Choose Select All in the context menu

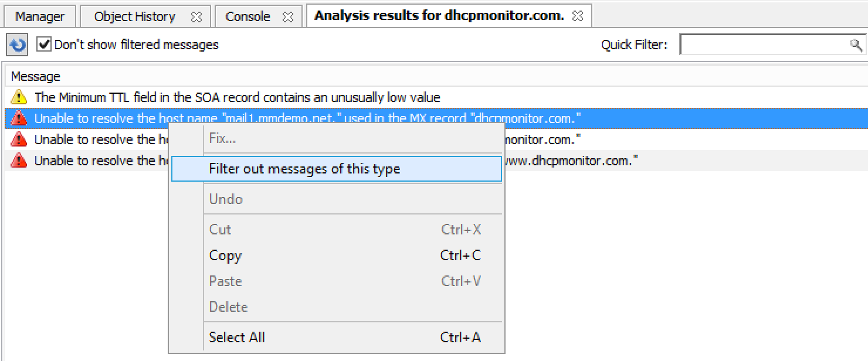[x=237, y=338]
